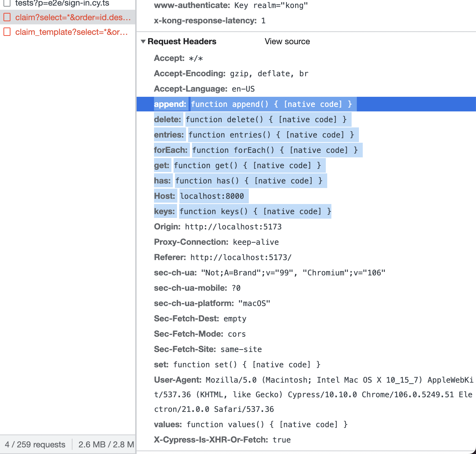Click Accept */* header
The height and width of the screenshot is (454, 476).
pos(178,58)
